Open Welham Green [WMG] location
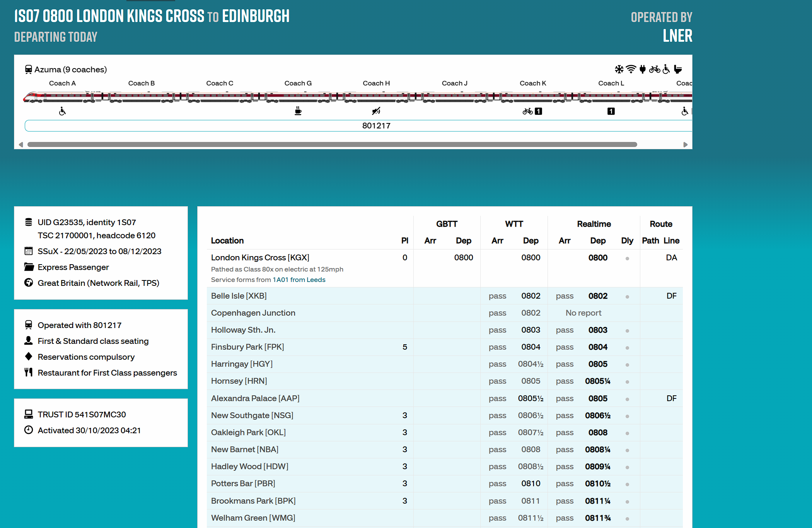Viewport: 812px width, 528px height. point(253,518)
